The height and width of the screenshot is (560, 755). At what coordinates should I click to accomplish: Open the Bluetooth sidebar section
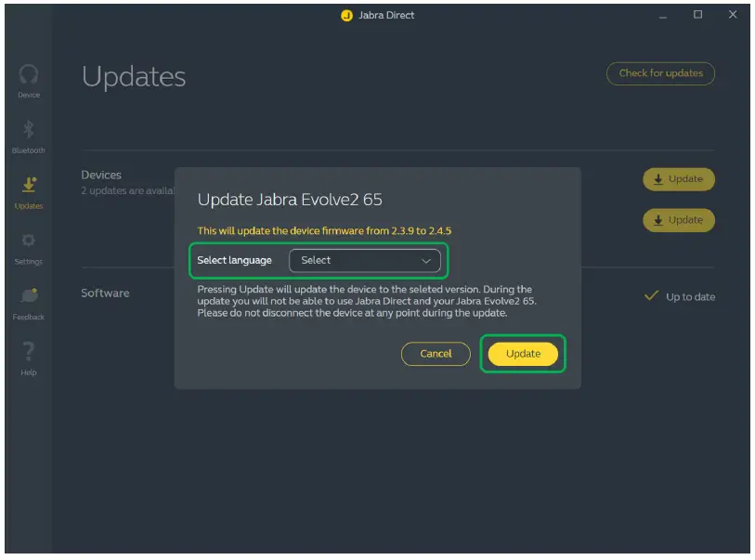[x=29, y=137]
